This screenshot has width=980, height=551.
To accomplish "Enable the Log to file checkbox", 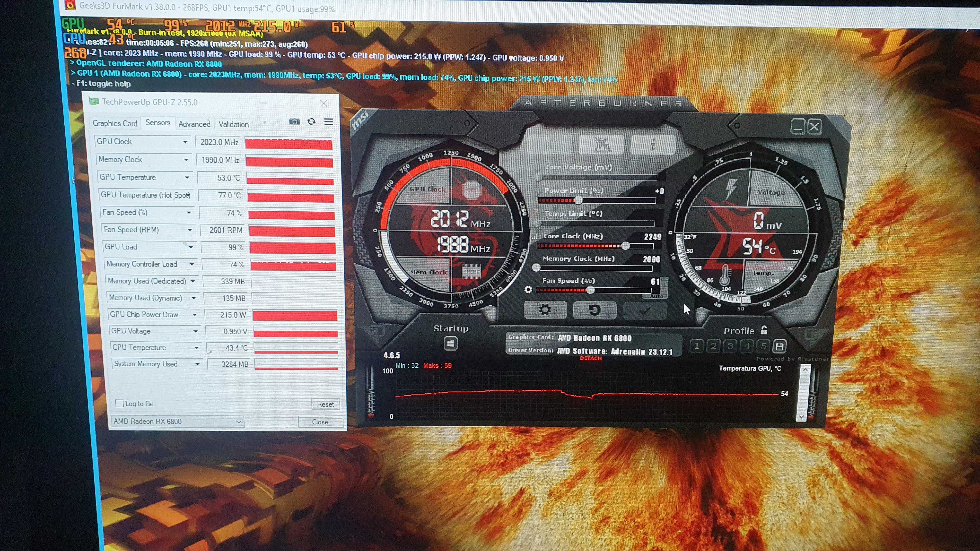I will [x=119, y=403].
